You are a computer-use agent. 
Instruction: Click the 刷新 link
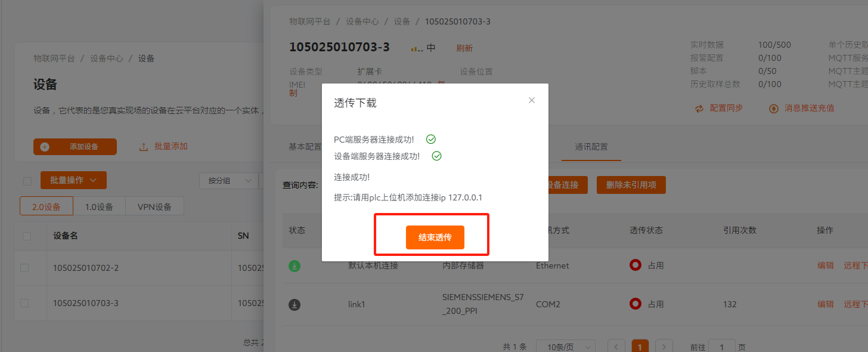click(464, 48)
